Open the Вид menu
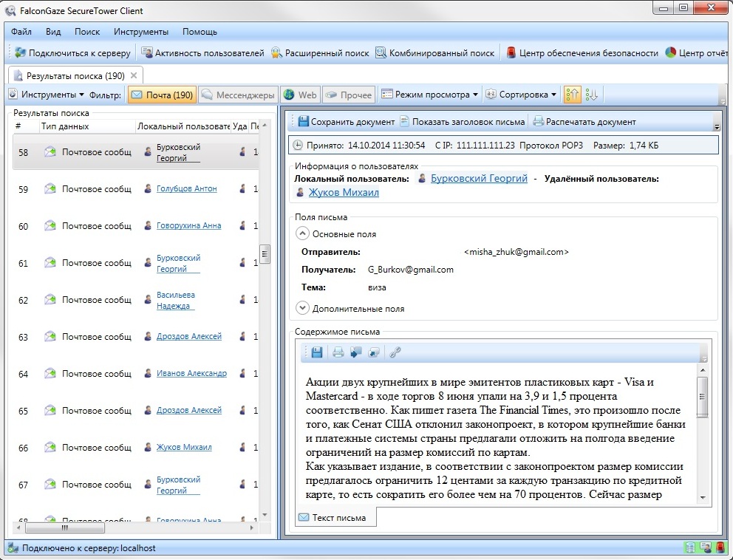The height and width of the screenshot is (560, 733). pos(53,32)
